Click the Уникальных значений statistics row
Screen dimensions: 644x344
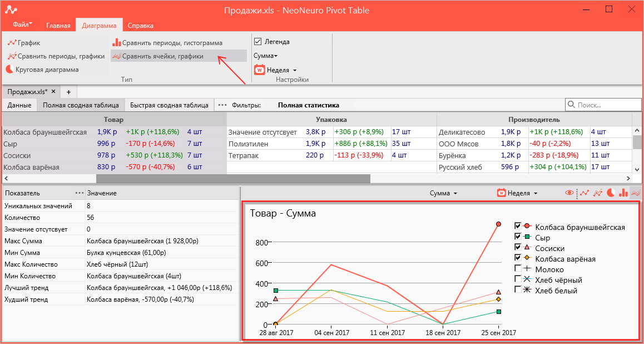[121, 205]
